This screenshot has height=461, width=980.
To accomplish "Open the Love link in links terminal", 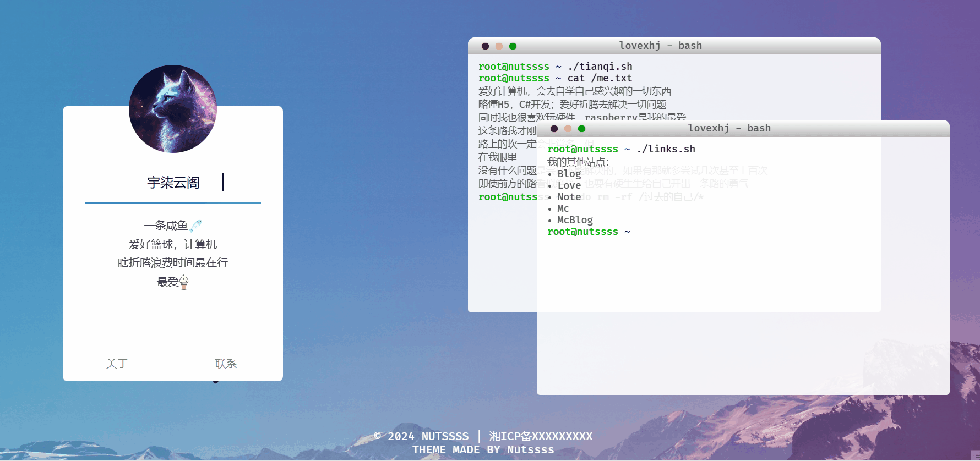I will (x=569, y=185).
